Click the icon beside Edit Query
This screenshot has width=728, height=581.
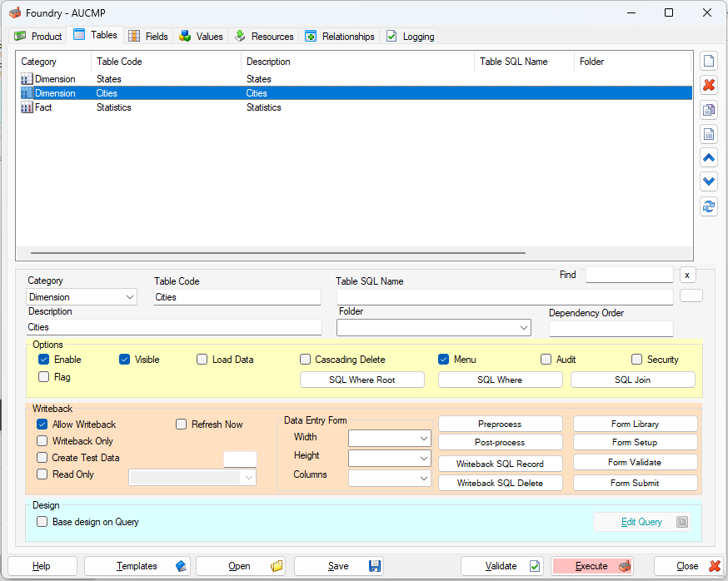681,522
